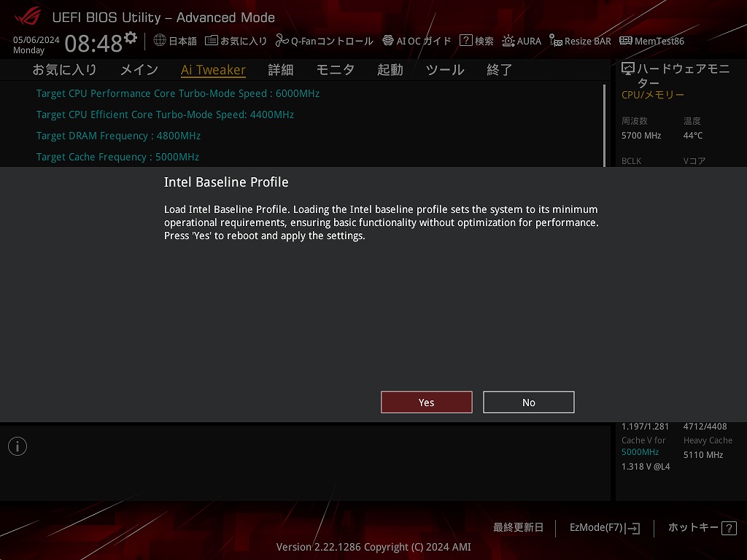Click the main panel vertical scrollbar
The width and height of the screenshot is (747, 560).
point(604,125)
